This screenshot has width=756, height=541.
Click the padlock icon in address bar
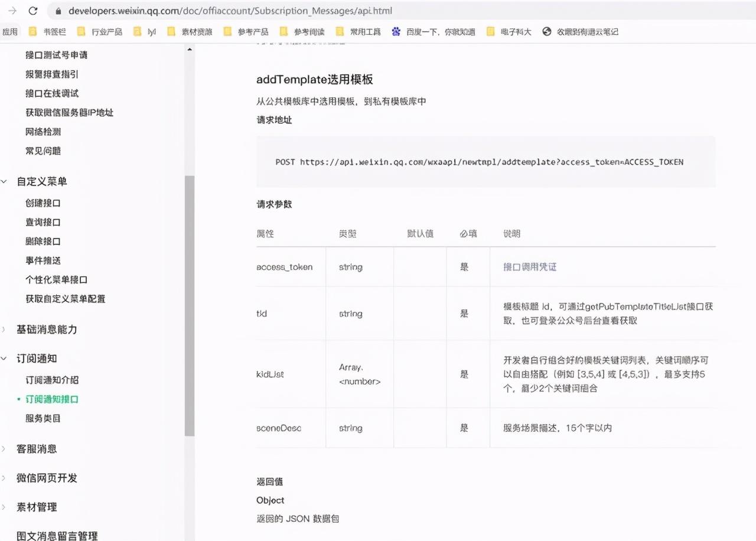click(x=57, y=11)
